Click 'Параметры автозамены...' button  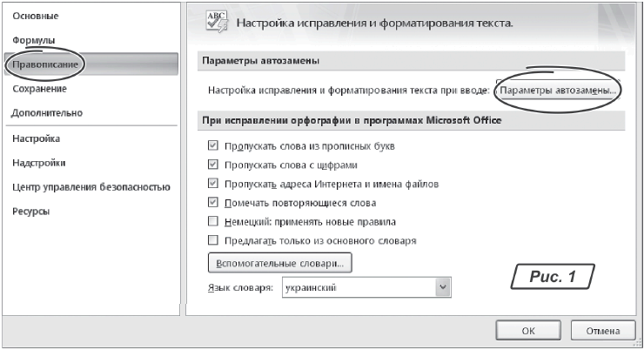click(557, 90)
